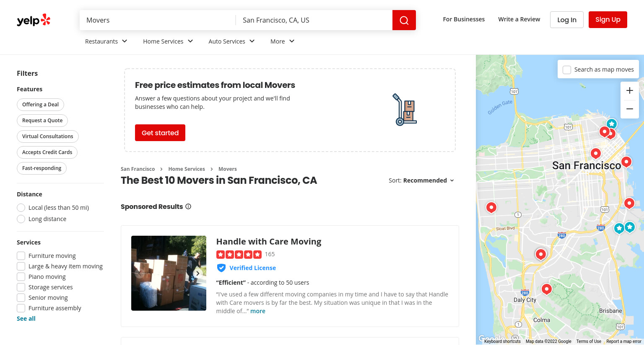Click the Sign Up button
The height and width of the screenshot is (345, 644).
tap(608, 20)
